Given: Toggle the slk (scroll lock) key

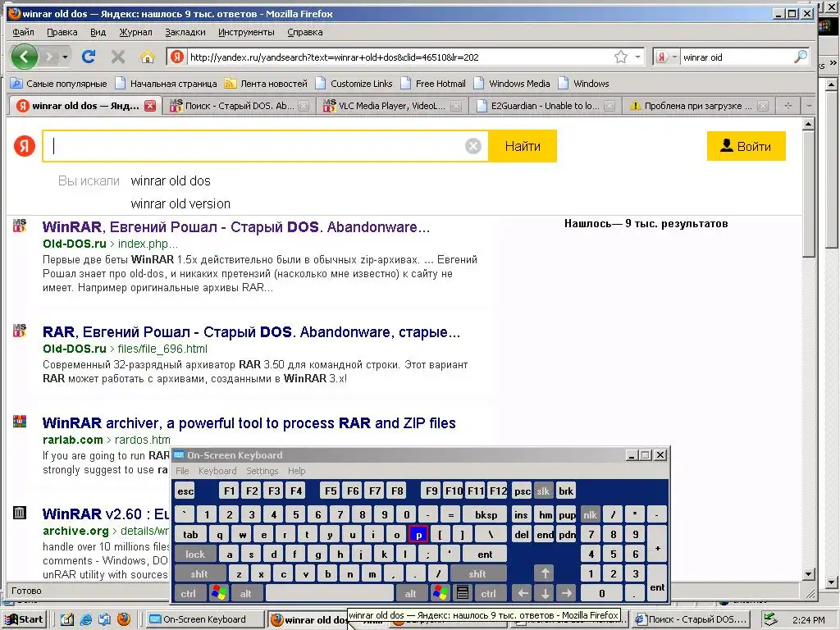Looking at the screenshot, I should [x=543, y=491].
